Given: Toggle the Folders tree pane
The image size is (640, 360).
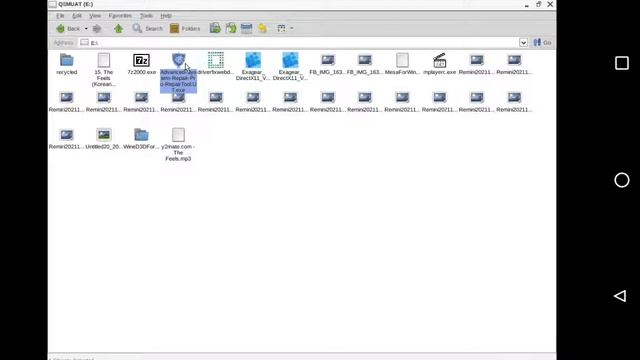Looking at the screenshot, I should pos(185,29).
